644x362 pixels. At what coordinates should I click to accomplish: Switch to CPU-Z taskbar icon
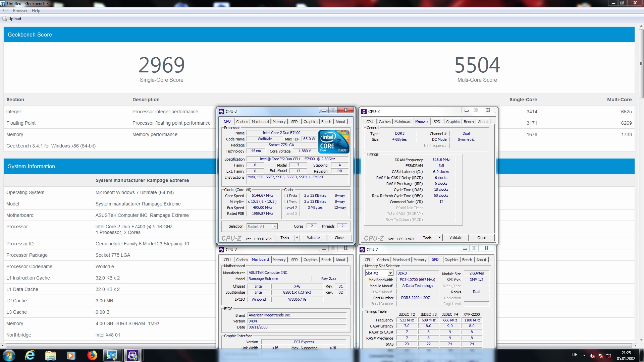[x=132, y=355]
